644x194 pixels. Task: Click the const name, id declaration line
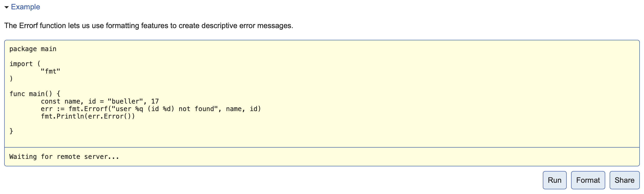tap(100, 101)
